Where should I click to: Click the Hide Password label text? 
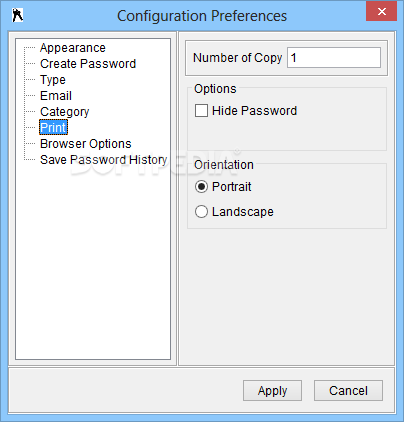pos(254,111)
